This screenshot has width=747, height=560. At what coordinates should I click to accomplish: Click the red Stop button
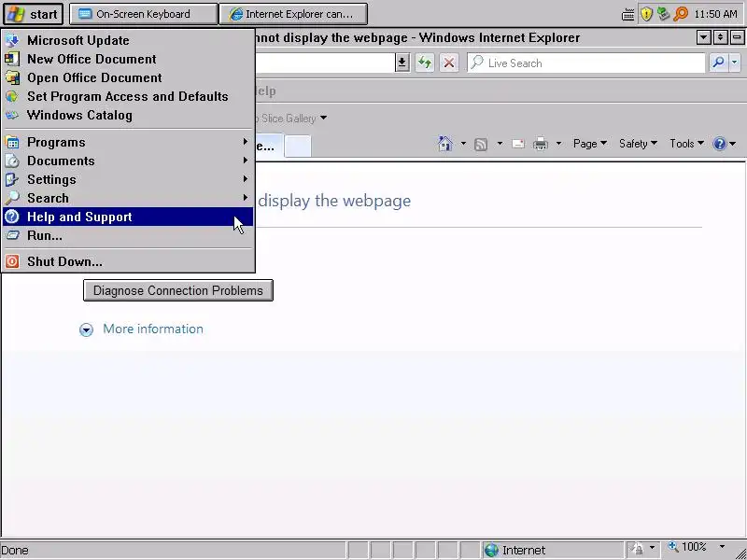[448, 63]
